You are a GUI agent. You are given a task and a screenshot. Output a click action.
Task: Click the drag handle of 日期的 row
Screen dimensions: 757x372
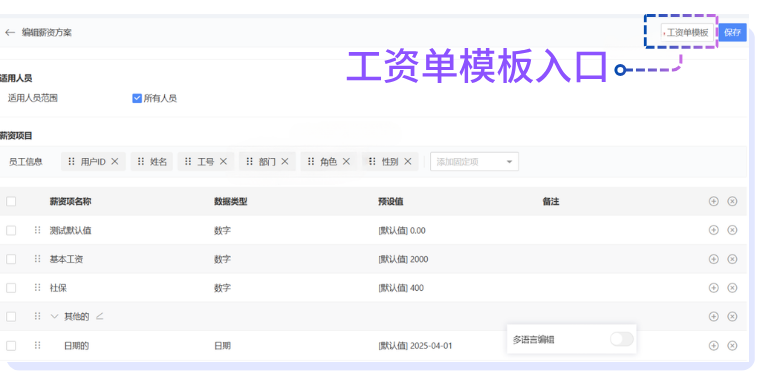click(38, 345)
